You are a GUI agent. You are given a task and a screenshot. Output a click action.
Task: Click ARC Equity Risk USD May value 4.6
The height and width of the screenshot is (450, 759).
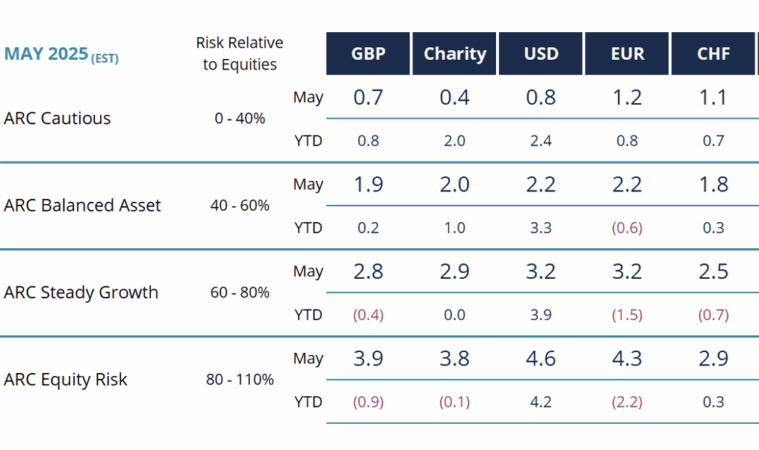[x=541, y=358]
